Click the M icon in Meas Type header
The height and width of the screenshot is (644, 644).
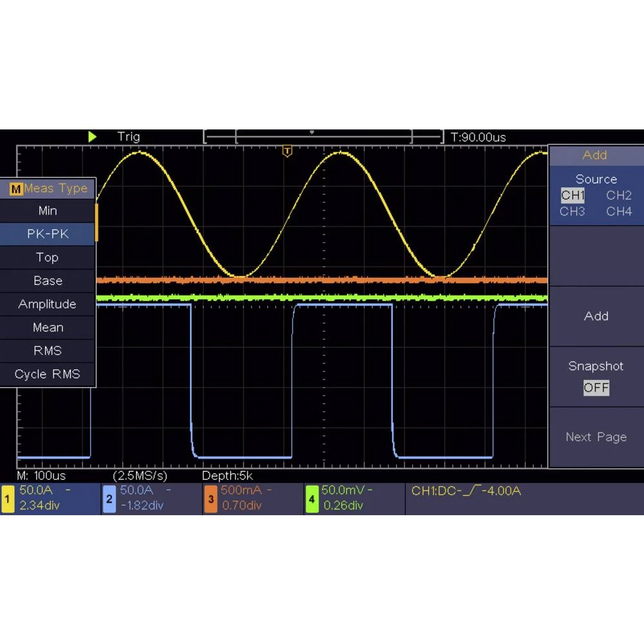coord(16,189)
